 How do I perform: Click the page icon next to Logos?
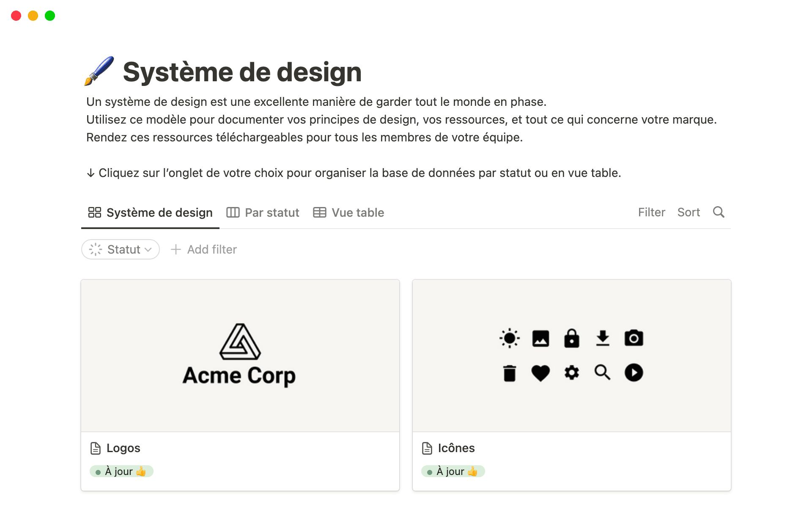(95, 448)
